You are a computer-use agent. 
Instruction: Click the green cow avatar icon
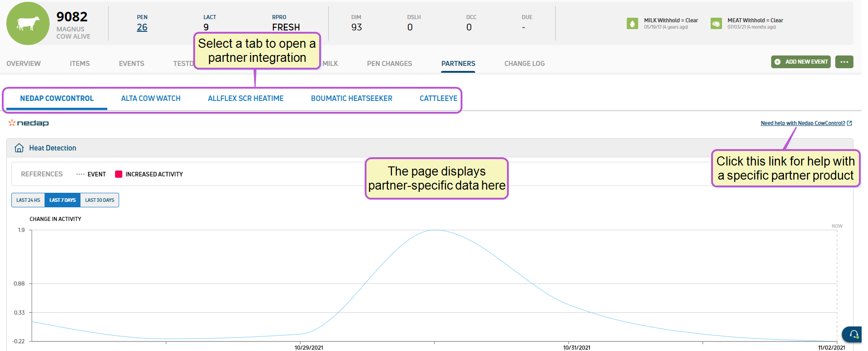point(28,23)
